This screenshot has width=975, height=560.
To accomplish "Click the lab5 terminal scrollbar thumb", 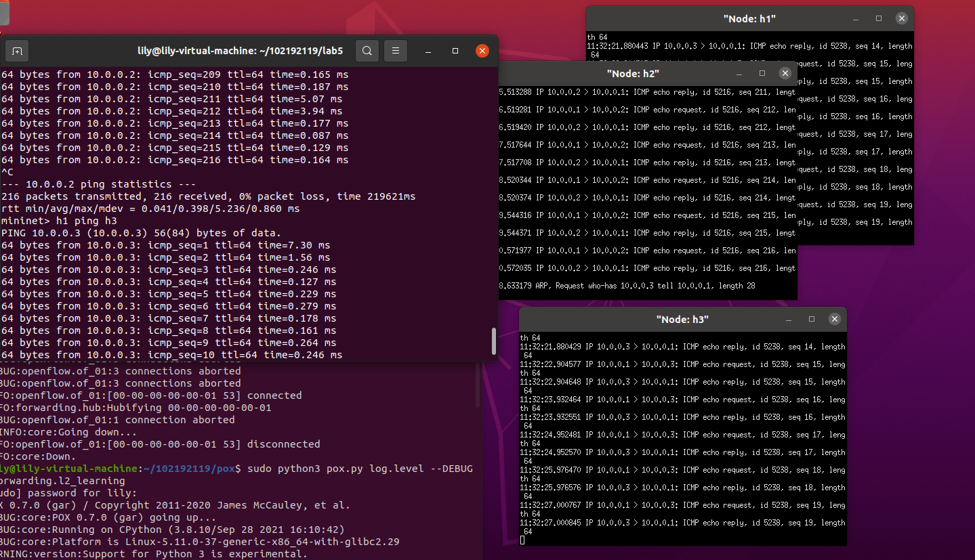I will tap(494, 341).
